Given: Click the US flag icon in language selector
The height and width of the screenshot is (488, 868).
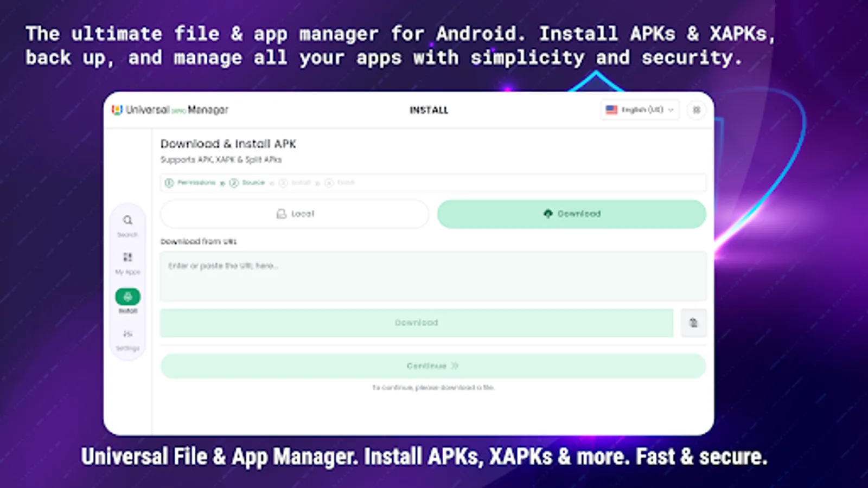Looking at the screenshot, I should tap(611, 110).
